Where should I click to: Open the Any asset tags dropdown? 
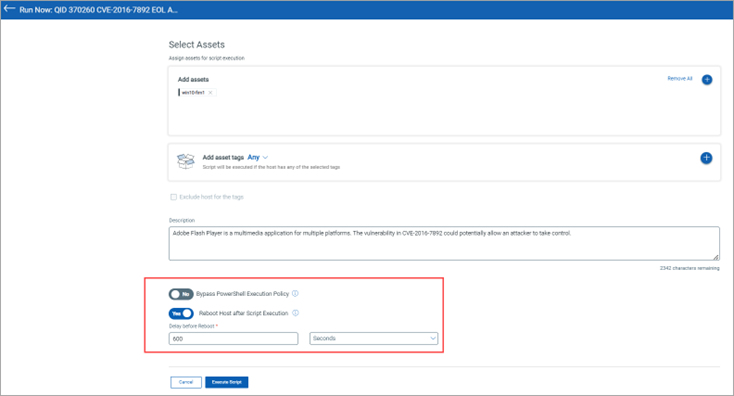pos(257,157)
